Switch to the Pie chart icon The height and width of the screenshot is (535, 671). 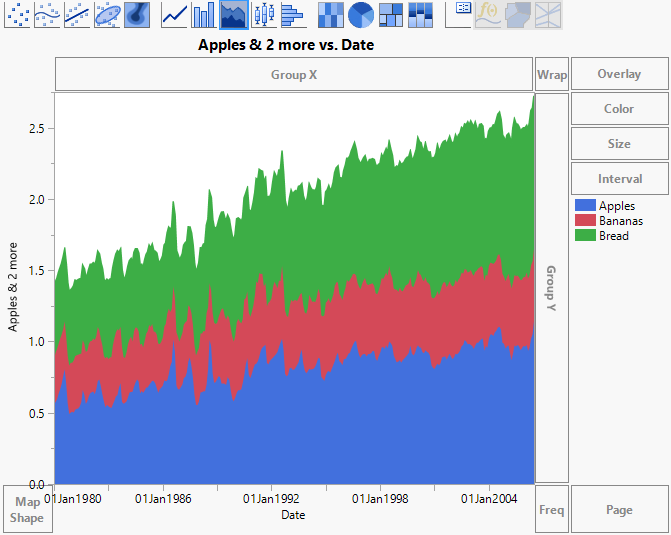[x=361, y=14]
